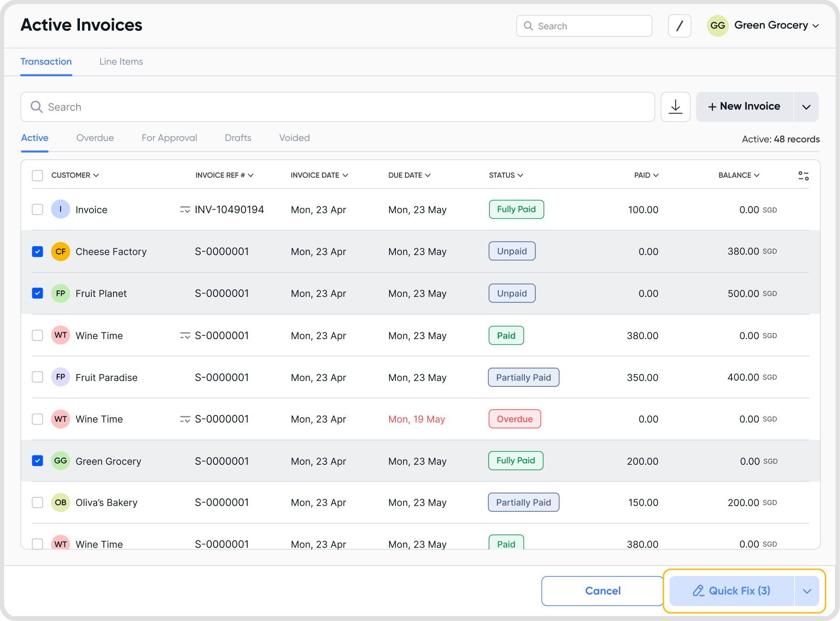Click the GG avatar for Green Grocery account
This screenshot has width=840, height=621.
click(x=718, y=26)
